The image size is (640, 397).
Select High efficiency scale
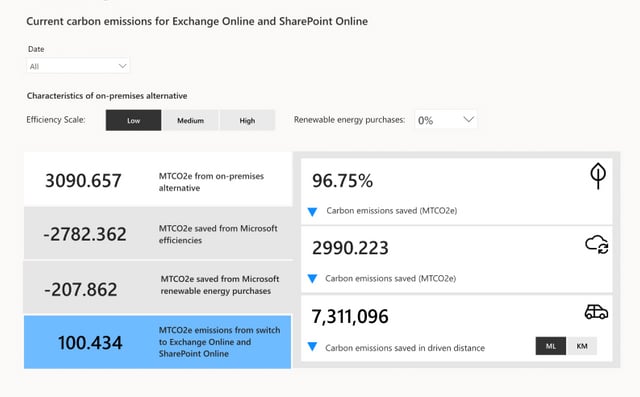tap(247, 120)
